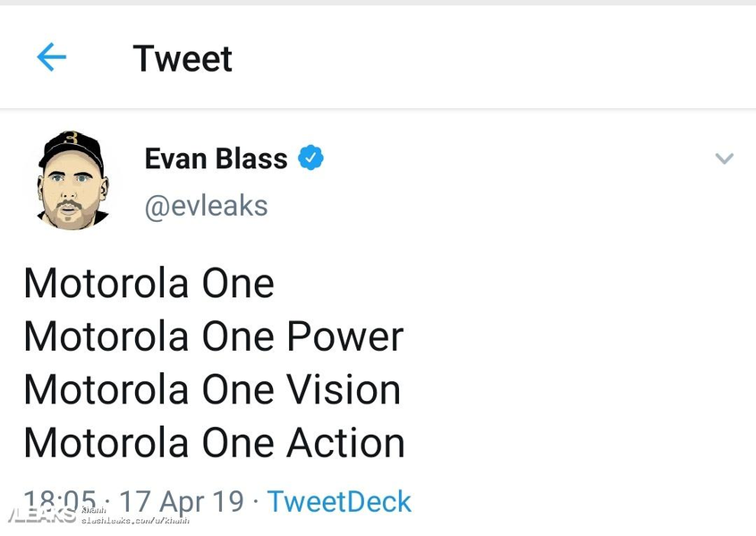Click "Motorola" on the One Vision line
The height and width of the screenshot is (536, 756).
click(106, 390)
